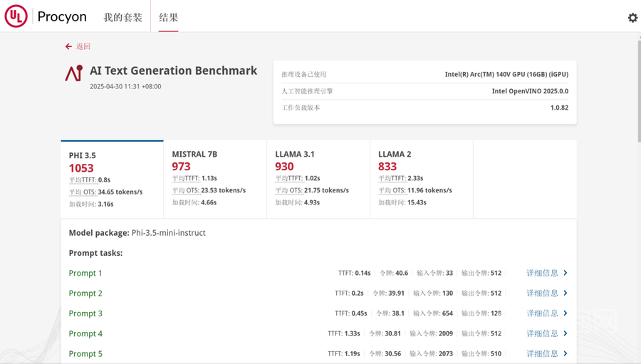Click the red back arrow icon
This screenshot has height=364, width=641.
point(68,46)
